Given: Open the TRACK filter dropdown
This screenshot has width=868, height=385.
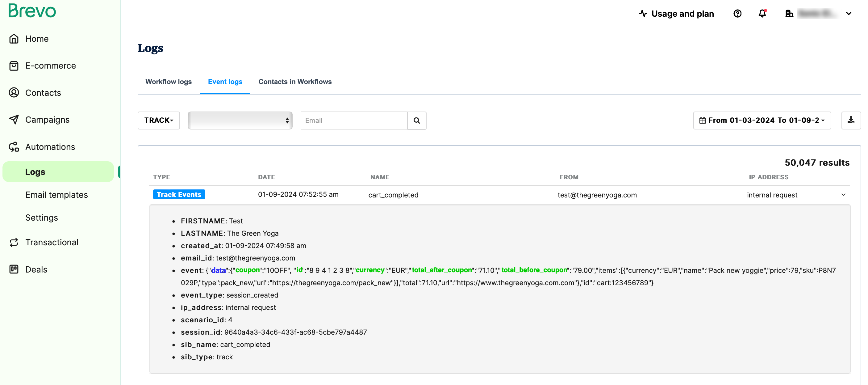Looking at the screenshot, I should pos(159,121).
